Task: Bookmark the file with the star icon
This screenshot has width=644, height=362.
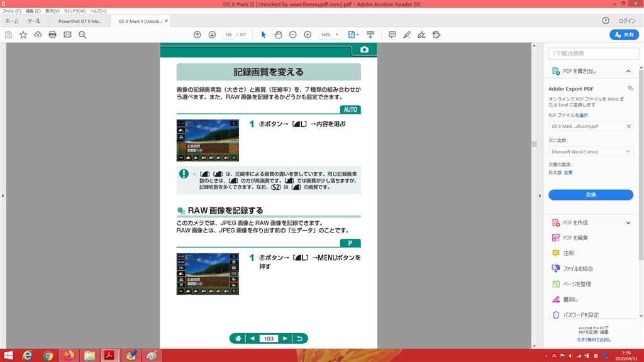Action: coord(23,35)
